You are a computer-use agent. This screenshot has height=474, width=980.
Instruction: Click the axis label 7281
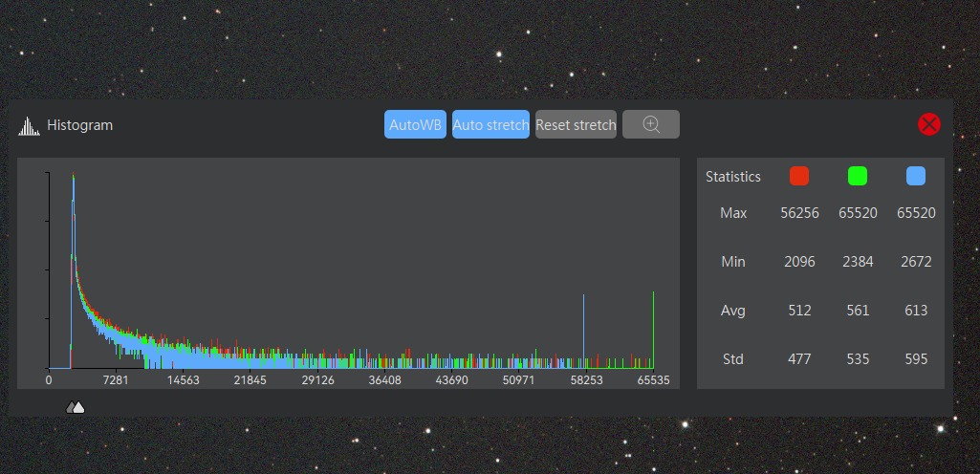pos(115,379)
